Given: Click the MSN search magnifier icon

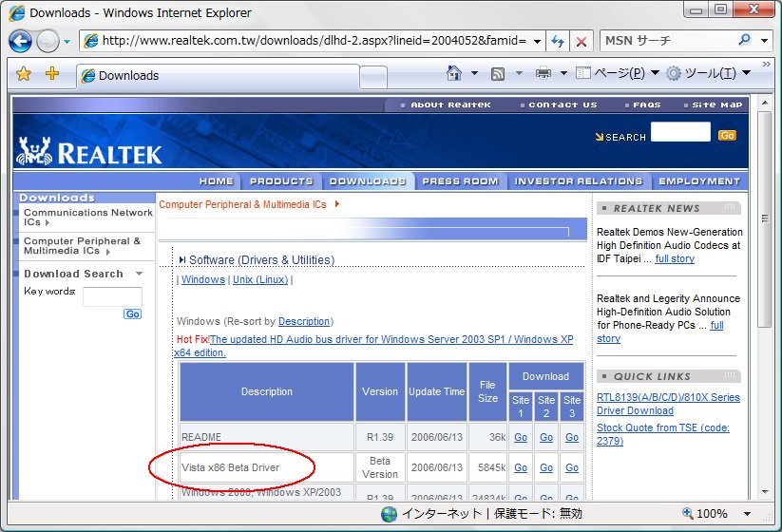Looking at the screenshot, I should [x=745, y=40].
